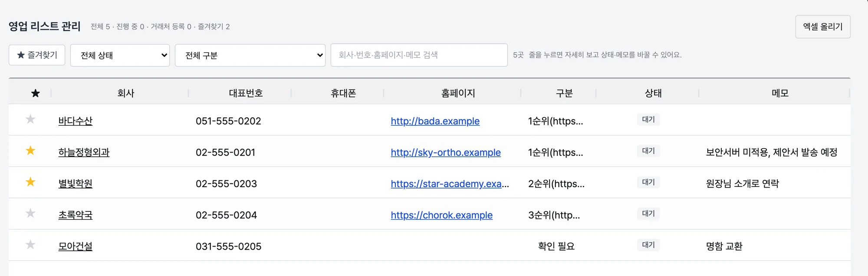Unfavorite the 하늘정형외과 star

(30, 150)
